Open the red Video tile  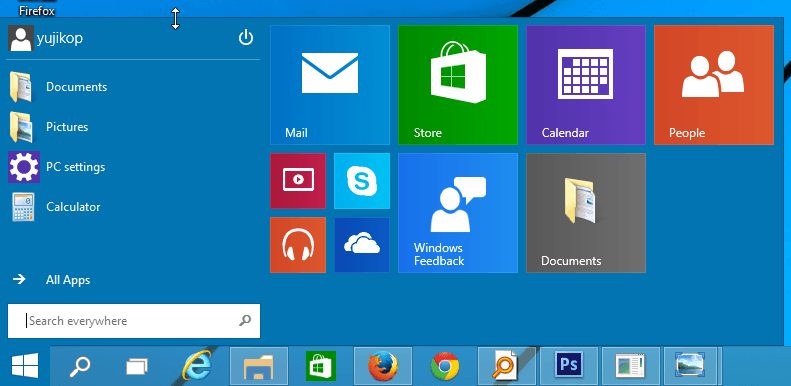(298, 181)
